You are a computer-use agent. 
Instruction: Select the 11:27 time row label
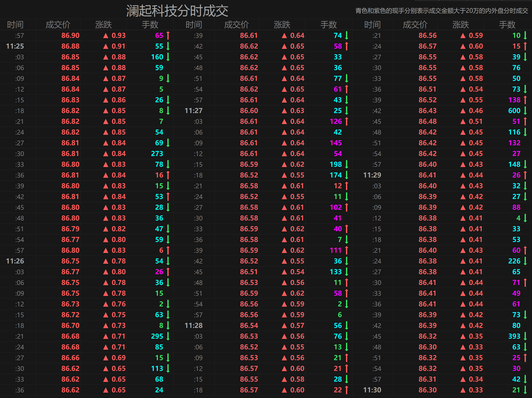pyautogui.click(x=194, y=111)
